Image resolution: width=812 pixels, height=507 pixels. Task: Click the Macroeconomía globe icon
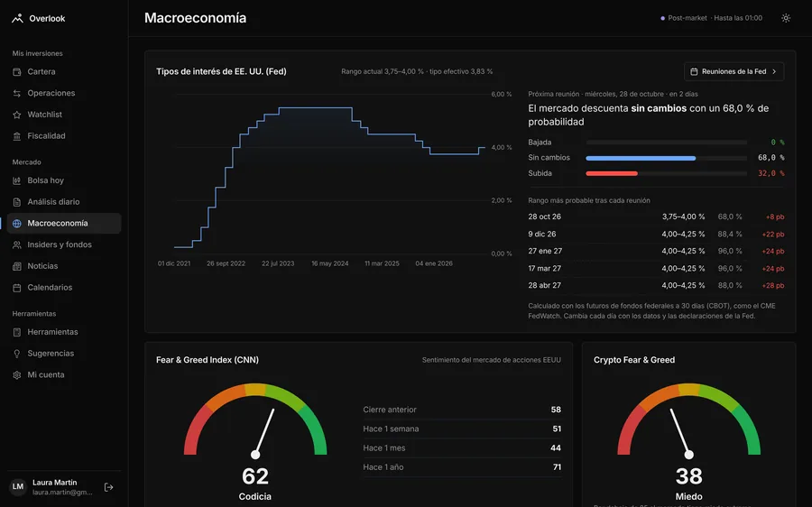[x=17, y=224]
